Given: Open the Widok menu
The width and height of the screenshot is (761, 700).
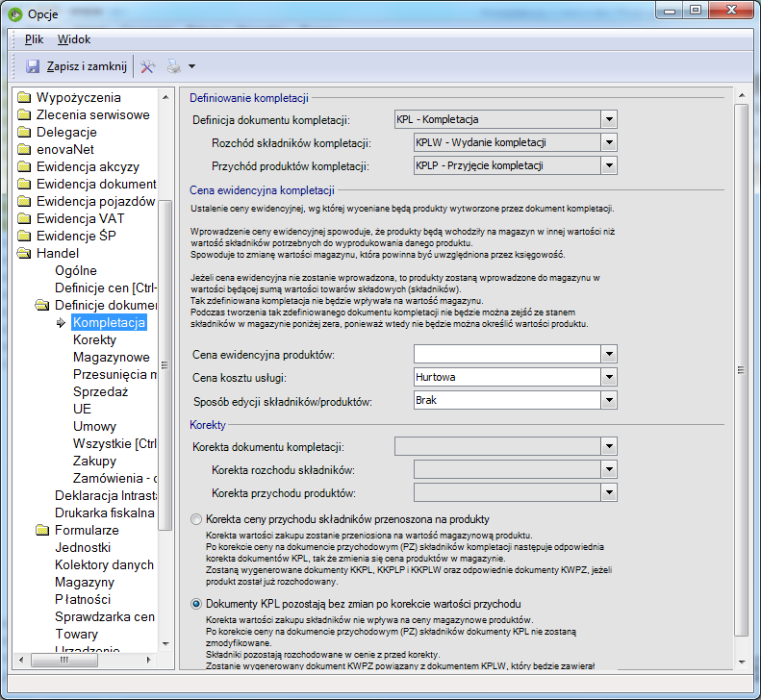Looking at the screenshot, I should coord(74,39).
